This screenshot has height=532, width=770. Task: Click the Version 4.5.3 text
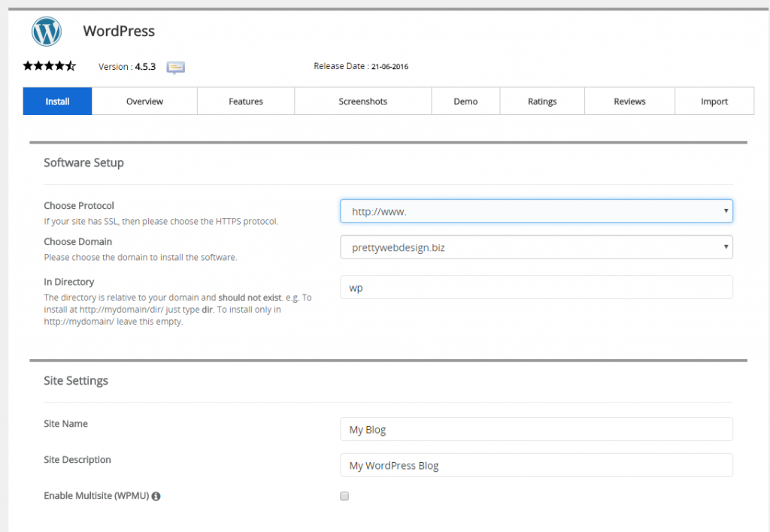126,67
